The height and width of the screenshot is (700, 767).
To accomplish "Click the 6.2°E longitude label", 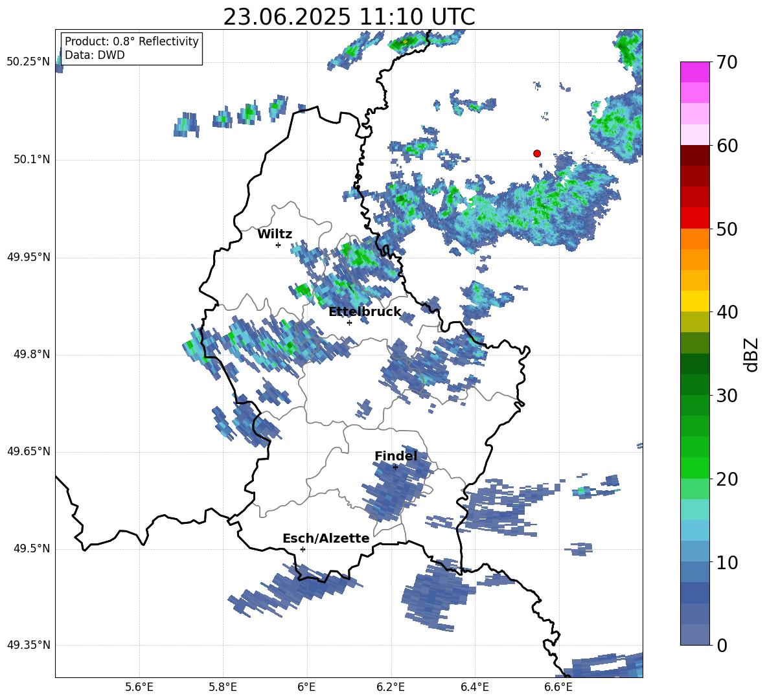I will pyautogui.click(x=391, y=687).
